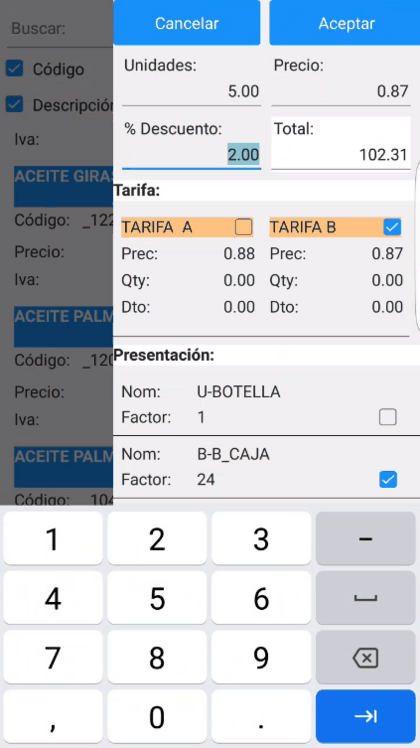This screenshot has width=420, height=748.
Task: Click the Aceptar button
Action: (x=346, y=23)
